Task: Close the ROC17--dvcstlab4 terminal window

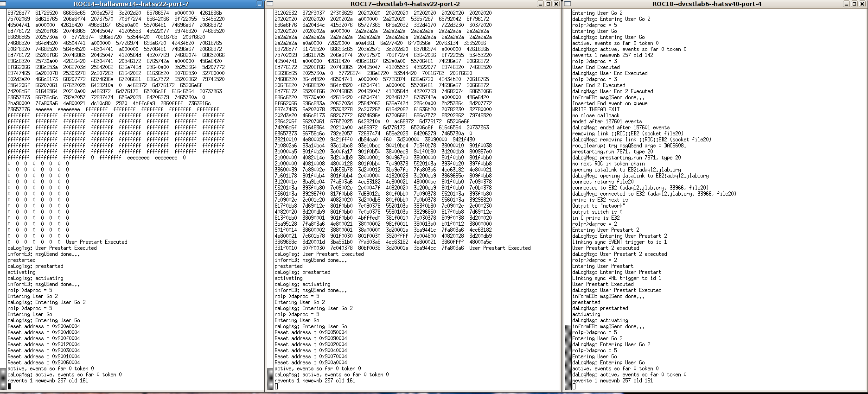Action: coord(556,4)
